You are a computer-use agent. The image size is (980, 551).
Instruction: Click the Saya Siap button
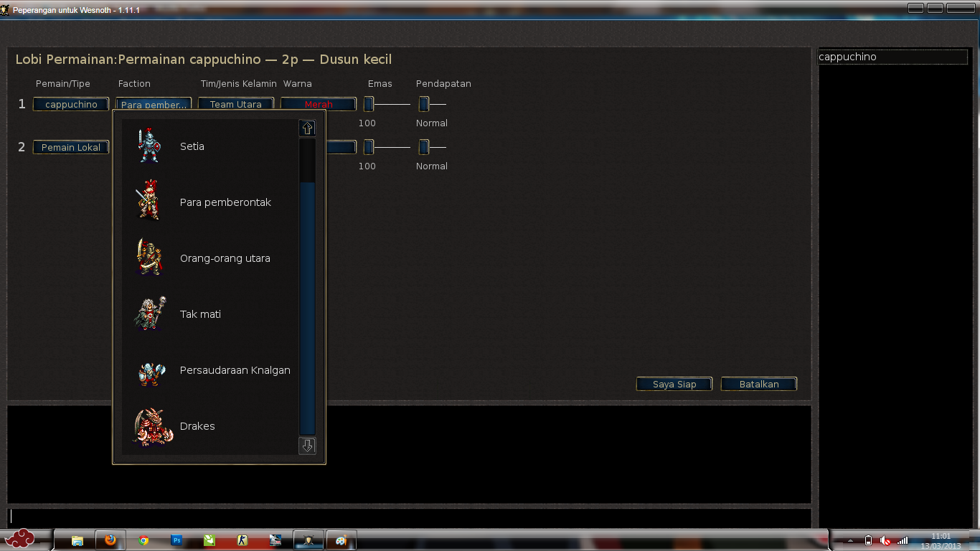pyautogui.click(x=674, y=384)
